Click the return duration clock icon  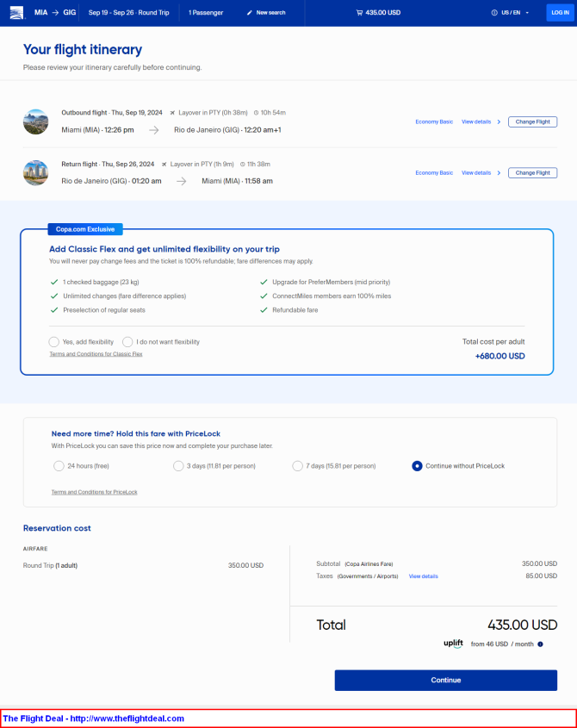pyautogui.click(x=242, y=165)
